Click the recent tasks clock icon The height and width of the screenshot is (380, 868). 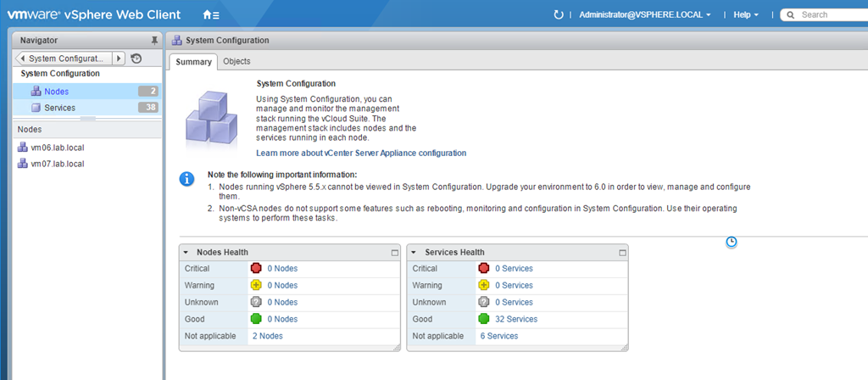[732, 242]
